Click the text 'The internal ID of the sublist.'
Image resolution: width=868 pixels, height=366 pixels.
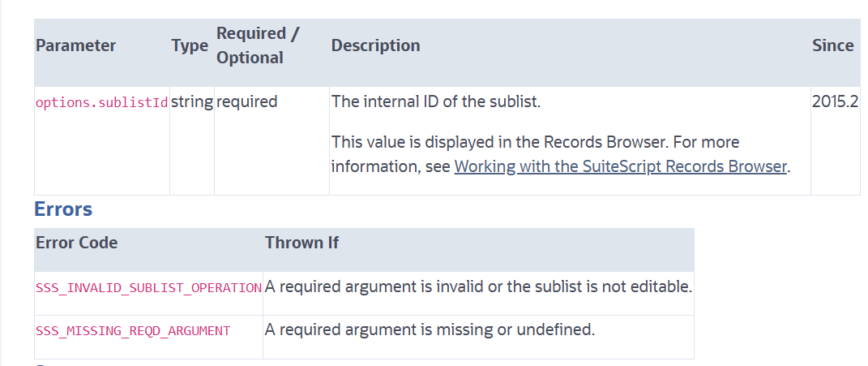tap(435, 102)
